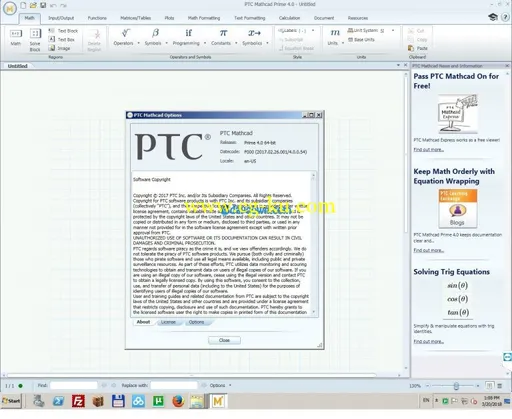Click the zoom in plus button

point(478,386)
